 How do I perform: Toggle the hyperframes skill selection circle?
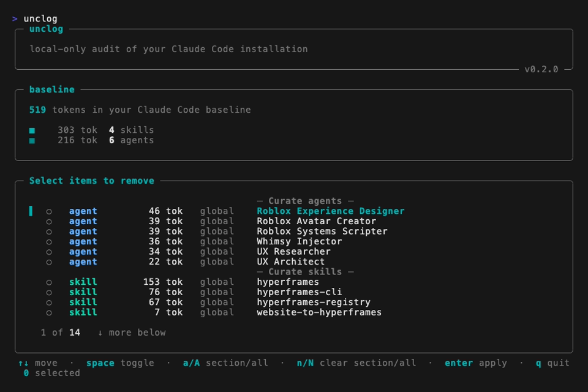coord(48,282)
